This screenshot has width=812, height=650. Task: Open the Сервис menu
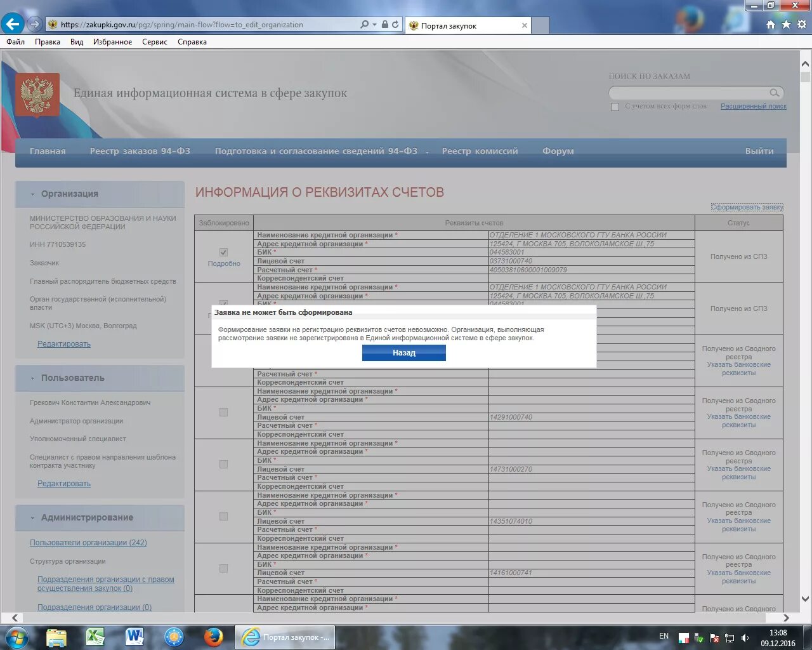click(155, 42)
